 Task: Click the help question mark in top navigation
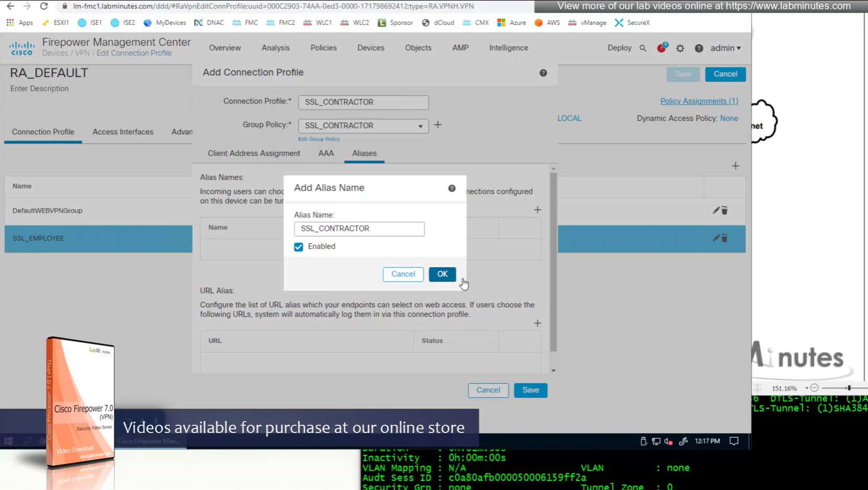699,48
